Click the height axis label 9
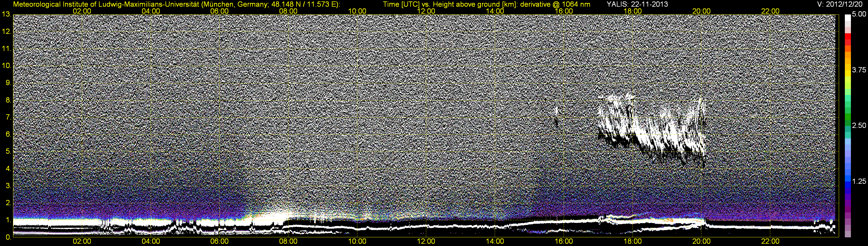The height and width of the screenshot is (246, 868). coord(8,83)
